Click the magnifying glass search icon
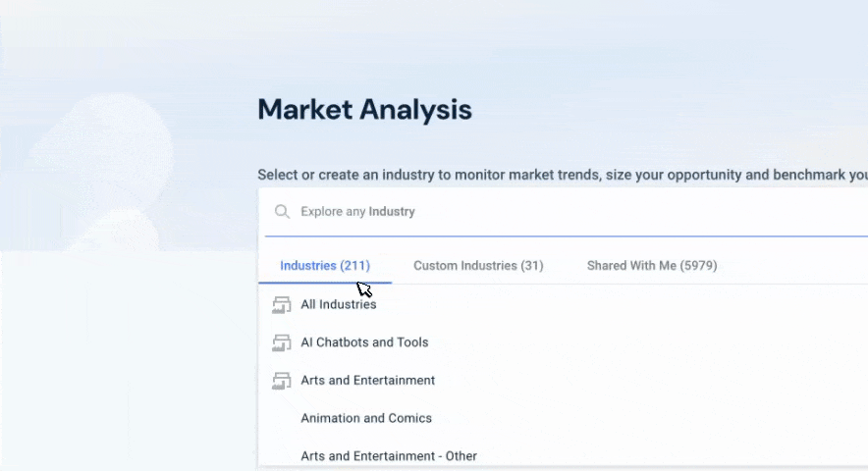 point(282,212)
